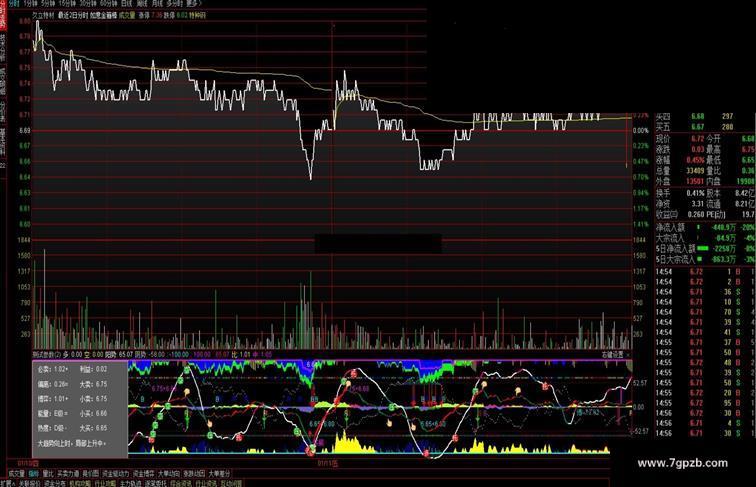Click the 总量 volume row
The width and height of the screenshot is (756, 487).
click(x=679, y=171)
